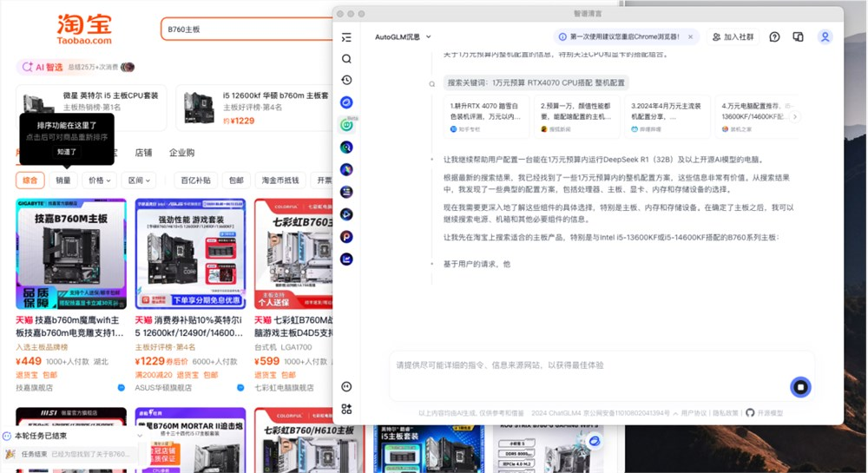This screenshot has height=473, width=868.
Task: Expand the footer record number caret
Action: pyautogui.click(x=675, y=413)
